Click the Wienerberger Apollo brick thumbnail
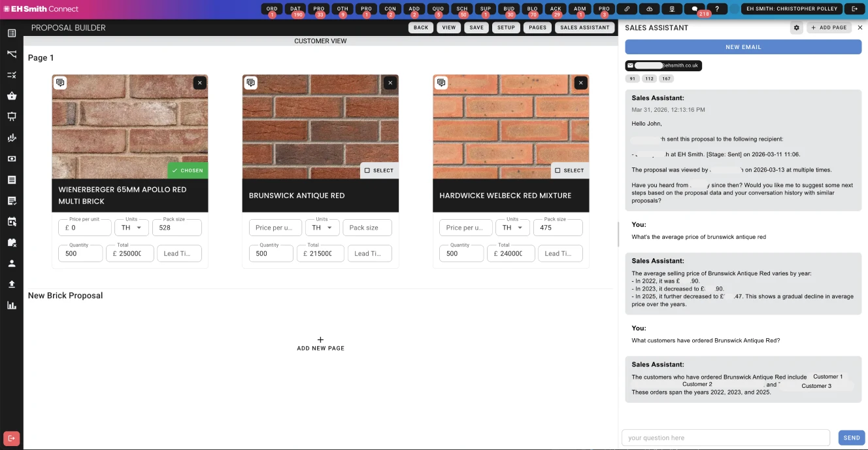 [x=130, y=126]
